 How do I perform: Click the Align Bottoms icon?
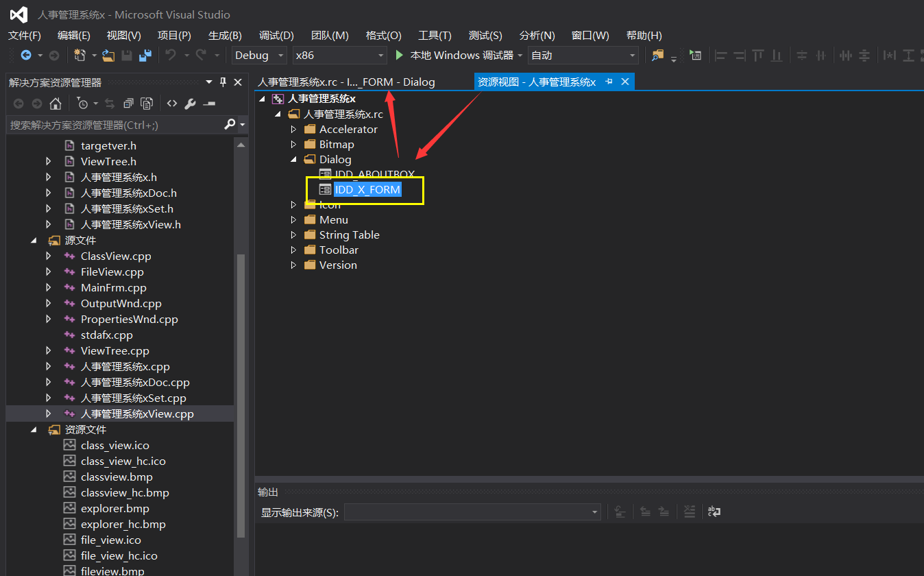777,56
